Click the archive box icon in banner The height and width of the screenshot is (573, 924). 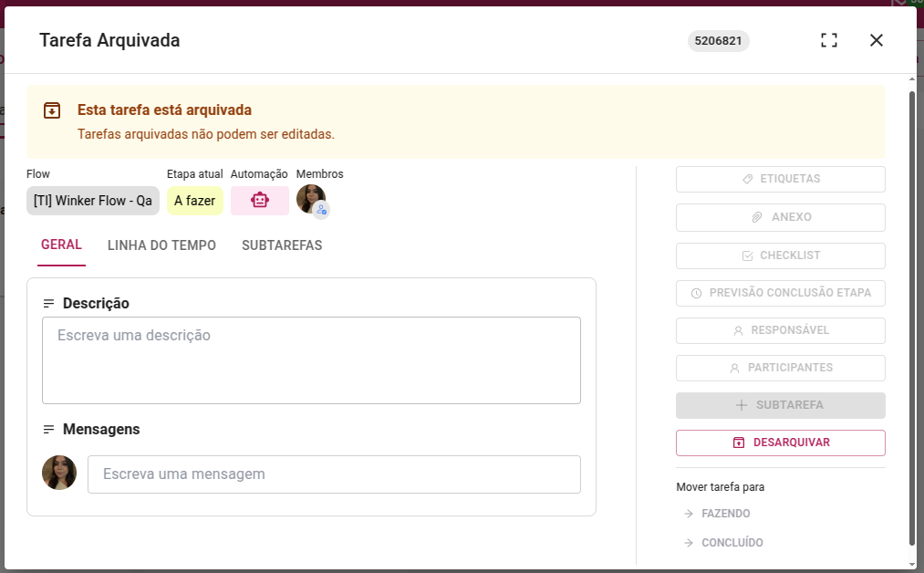point(52,110)
